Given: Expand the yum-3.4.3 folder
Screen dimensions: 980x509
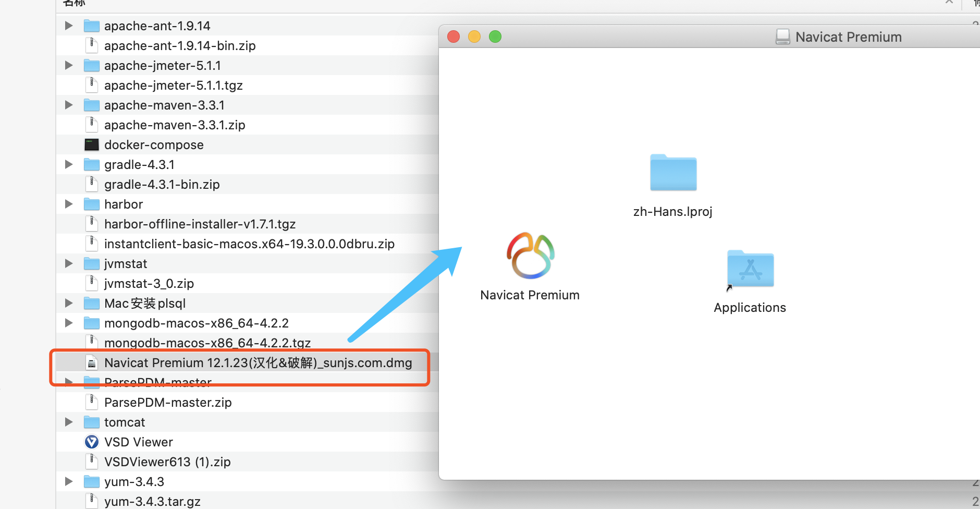Looking at the screenshot, I should click(x=68, y=481).
